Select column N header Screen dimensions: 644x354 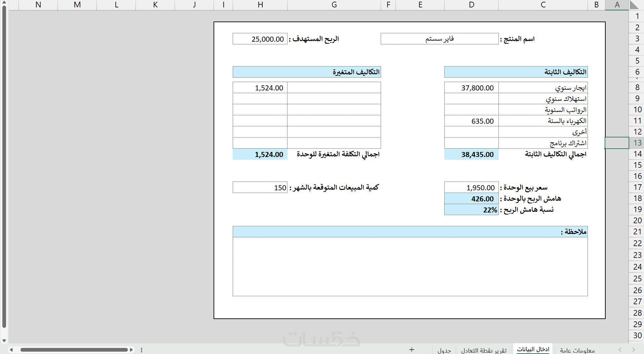[38, 5]
